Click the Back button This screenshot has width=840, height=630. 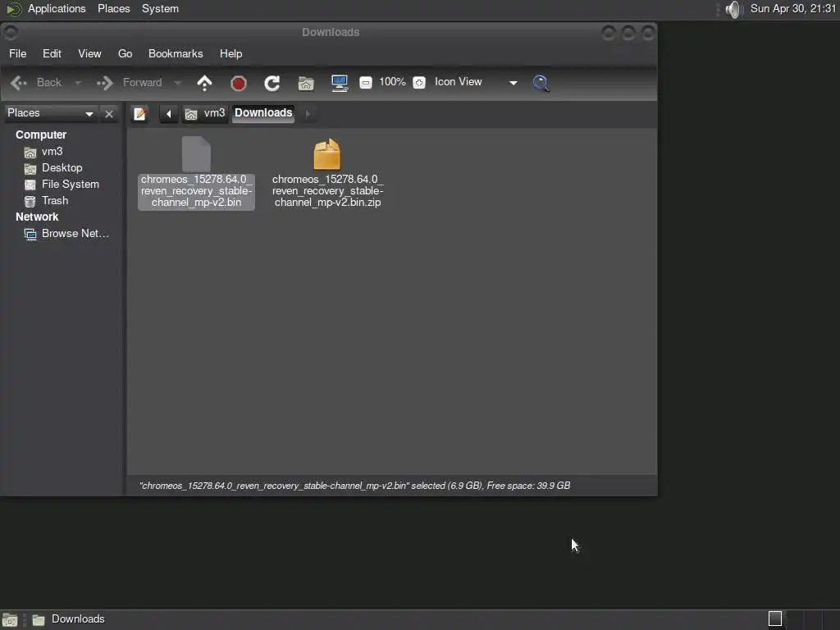coord(36,83)
